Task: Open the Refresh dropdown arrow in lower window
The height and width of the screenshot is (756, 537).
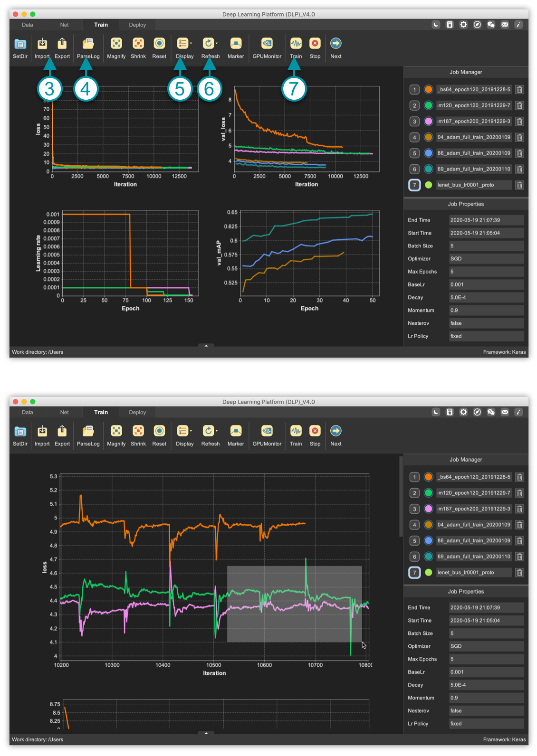Action: 217,431
